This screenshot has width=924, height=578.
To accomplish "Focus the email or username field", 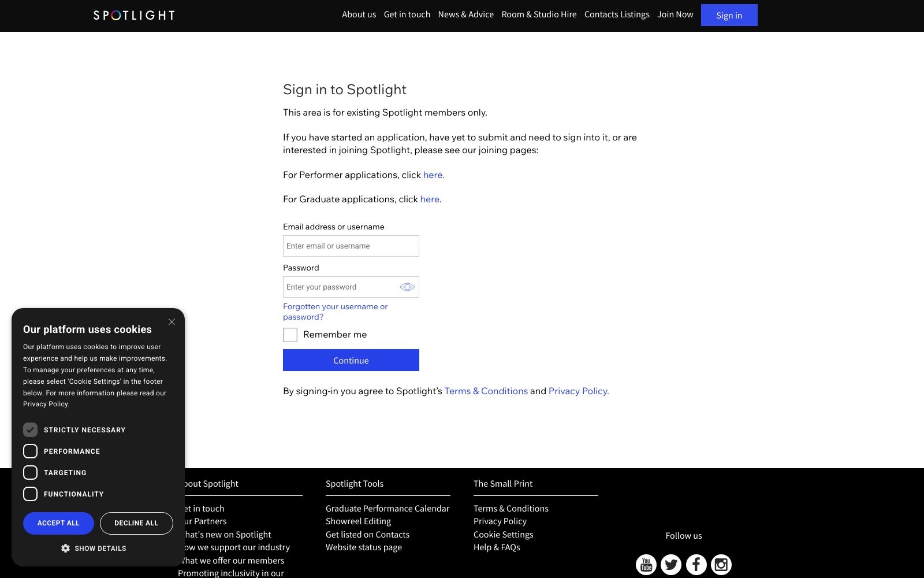I will click(x=351, y=246).
